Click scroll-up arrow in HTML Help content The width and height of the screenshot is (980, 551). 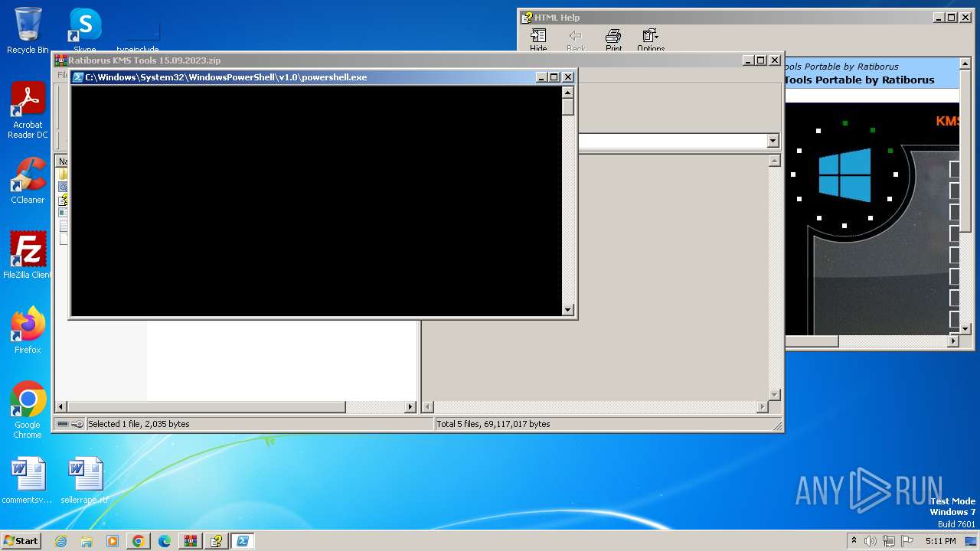[965, 64]
